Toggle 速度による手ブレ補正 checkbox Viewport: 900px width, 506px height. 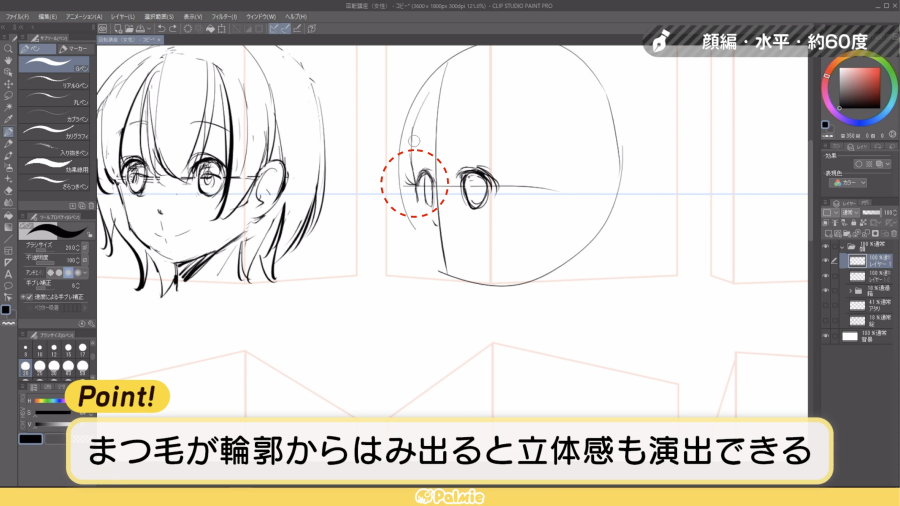29,297
